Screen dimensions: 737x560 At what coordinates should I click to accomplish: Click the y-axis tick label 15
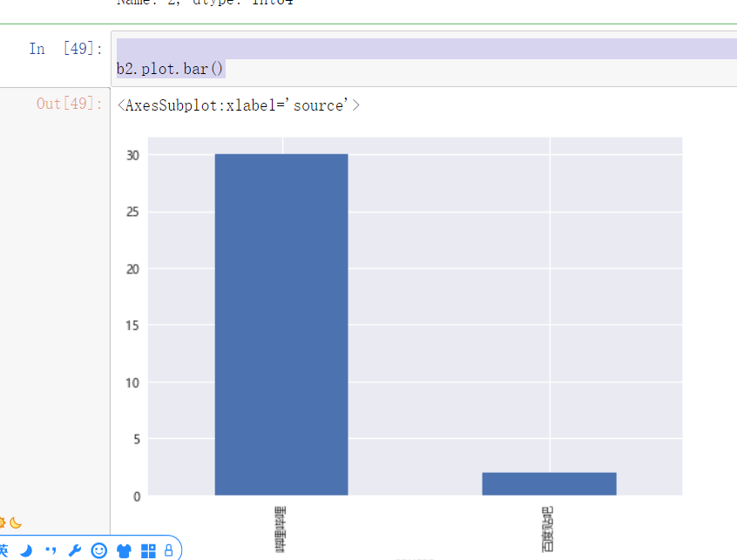pos(133,326)
